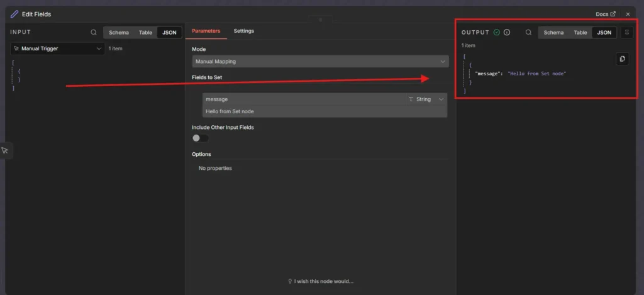Copy output JSON with the copy icon
This screenshot has width=644, height=295.
[x=622, y=58]
